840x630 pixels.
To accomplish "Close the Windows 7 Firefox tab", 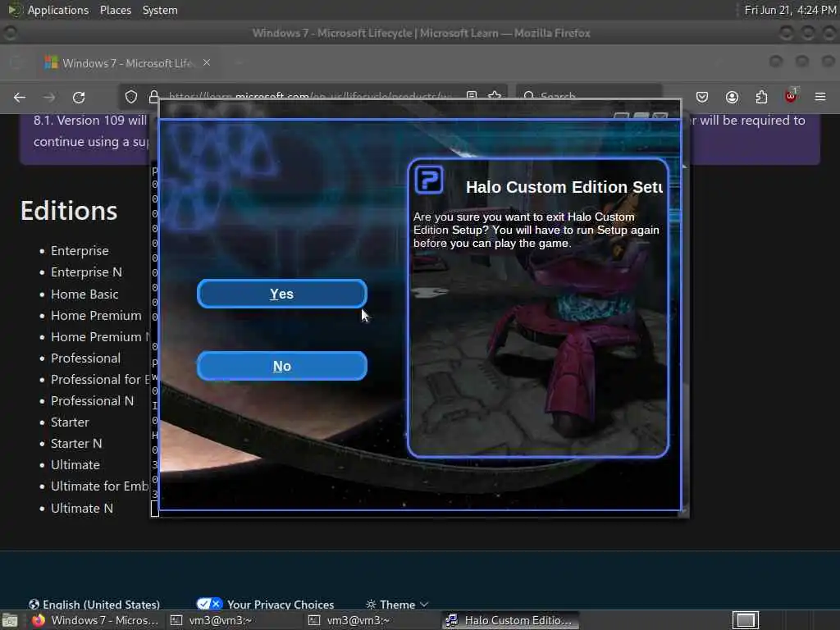I will pyautogui.click(x=207, y=62).
